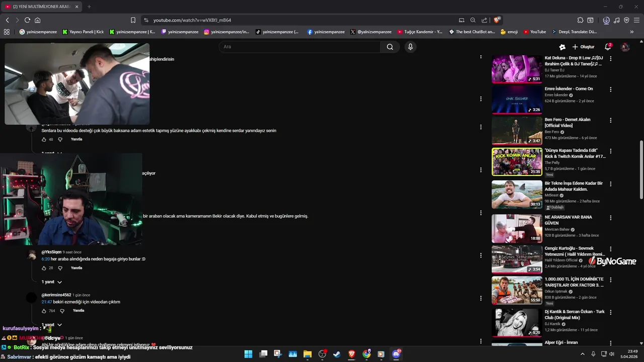644x362 pixels.
Task: Open the The best ChatBot bookmark
Action: point(471,32)
